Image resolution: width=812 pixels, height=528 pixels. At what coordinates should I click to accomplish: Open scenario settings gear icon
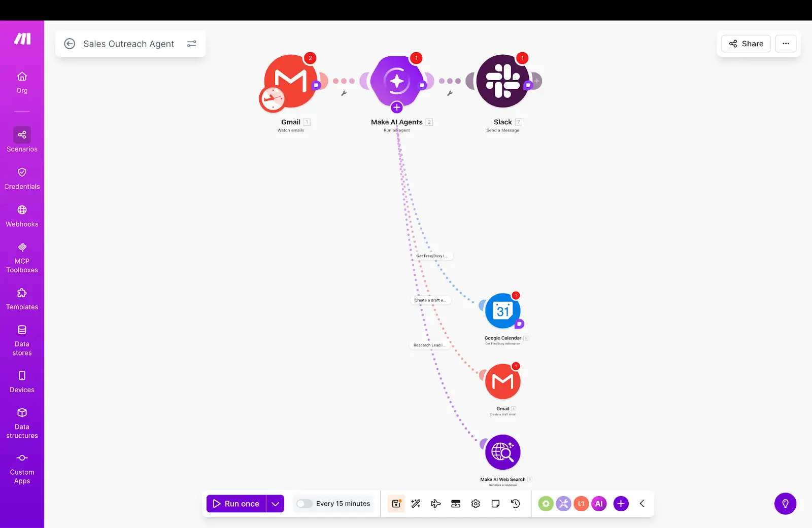476,504
